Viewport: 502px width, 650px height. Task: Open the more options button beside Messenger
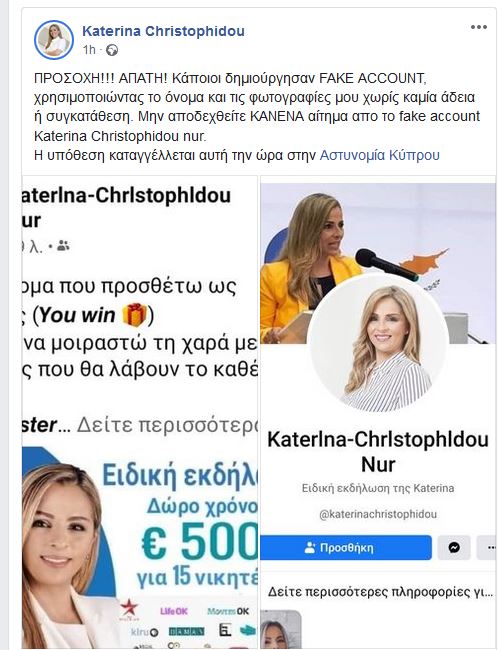click(487, 548)
